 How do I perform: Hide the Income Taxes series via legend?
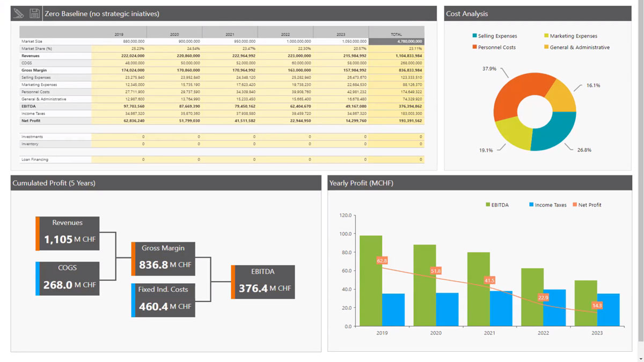[547, 205]
